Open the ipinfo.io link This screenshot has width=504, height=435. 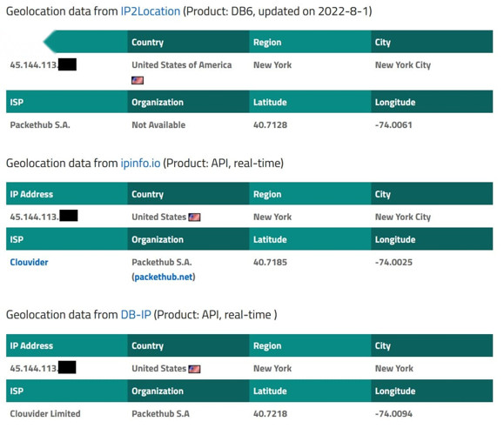tap(140, 164)
